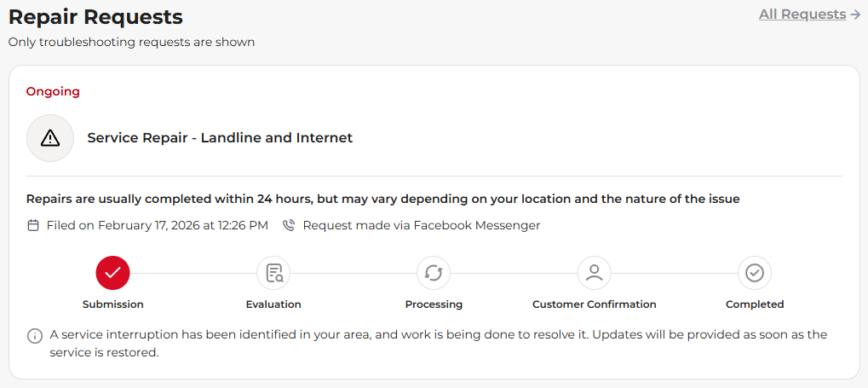The image size is (868, 388).
Task: Click the Customer Confirmation person icon
Action: [x=595, y=273]
